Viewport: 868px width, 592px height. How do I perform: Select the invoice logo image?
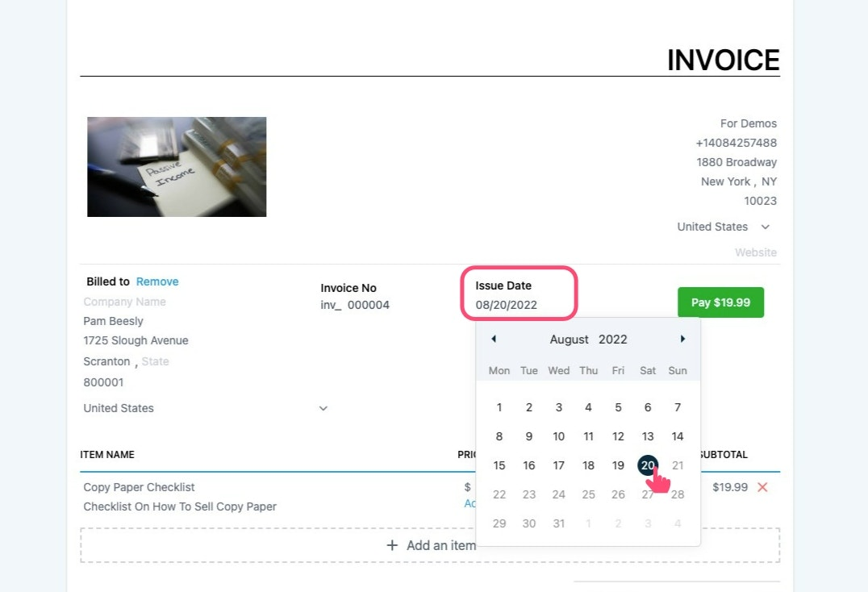(x=177, y=166)
